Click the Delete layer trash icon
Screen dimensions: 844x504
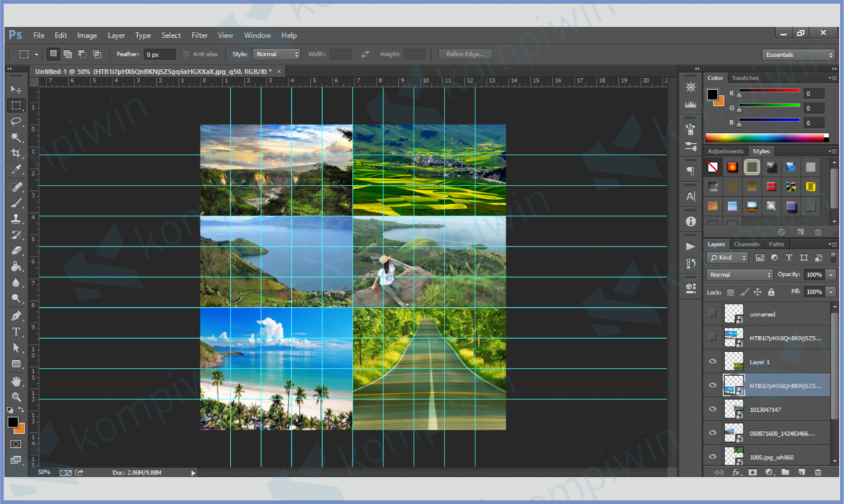(x=819, y=472)
